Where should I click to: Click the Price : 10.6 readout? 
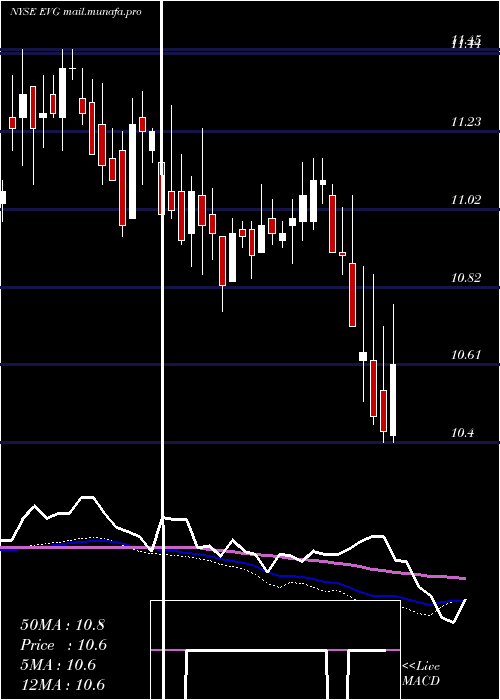pyautogui.click(x=63, y=645)
